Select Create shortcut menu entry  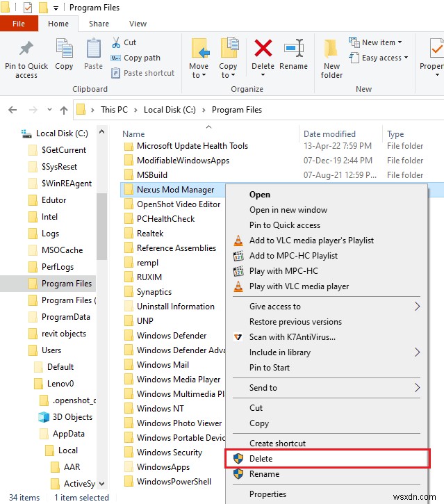327,444
